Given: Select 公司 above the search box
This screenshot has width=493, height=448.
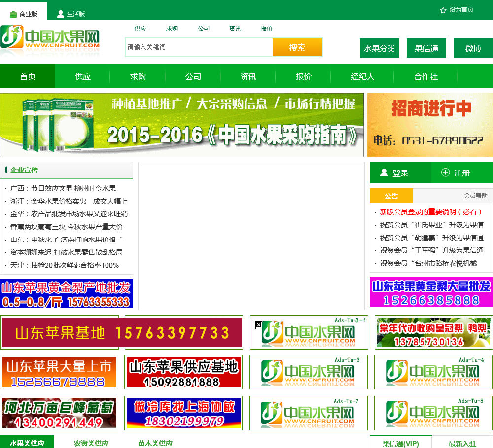Looking at the screenshot, I should [204, 28].
